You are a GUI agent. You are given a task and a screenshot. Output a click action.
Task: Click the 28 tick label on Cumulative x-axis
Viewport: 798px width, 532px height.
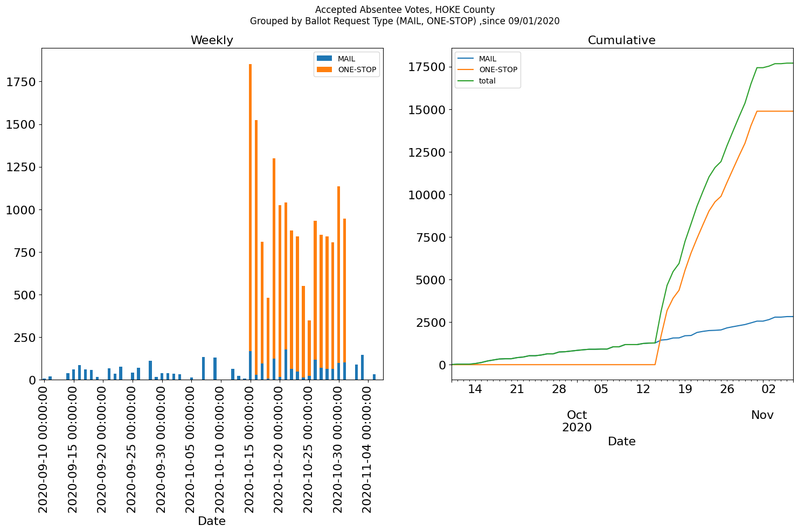click(559, 389)
